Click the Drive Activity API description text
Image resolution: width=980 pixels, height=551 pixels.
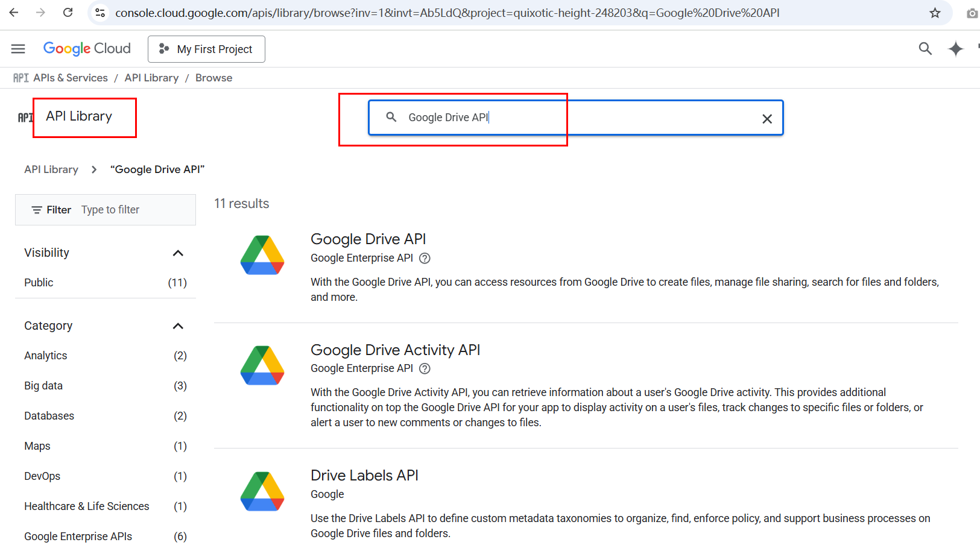pyautogui.click(x=617, y=408)
